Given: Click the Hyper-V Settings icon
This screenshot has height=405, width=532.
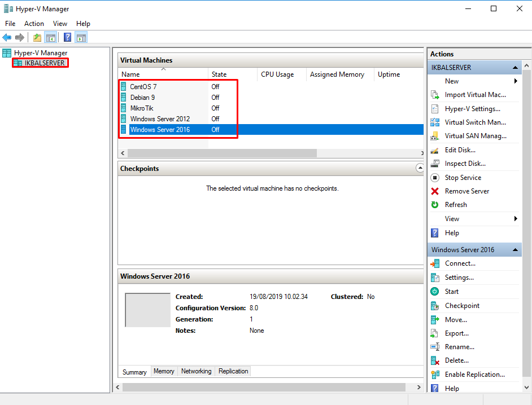Looking at the screenshot, I should [x=435, y=108].
